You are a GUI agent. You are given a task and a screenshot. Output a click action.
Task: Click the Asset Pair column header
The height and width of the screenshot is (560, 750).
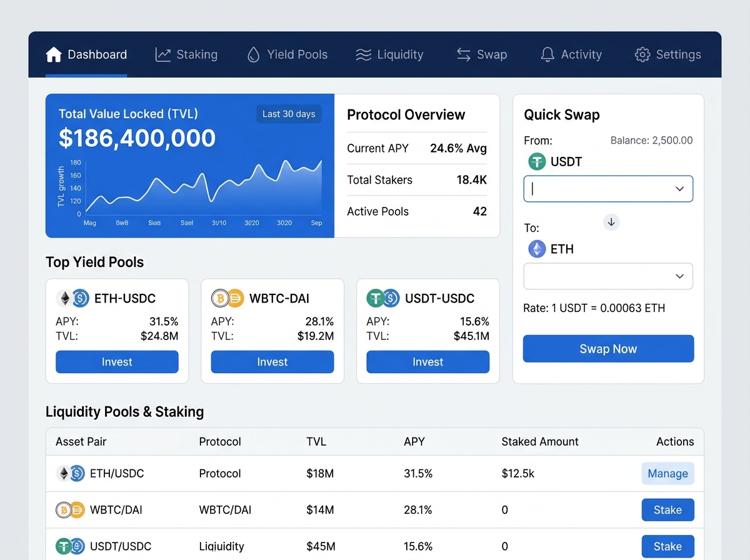(81, 442)
